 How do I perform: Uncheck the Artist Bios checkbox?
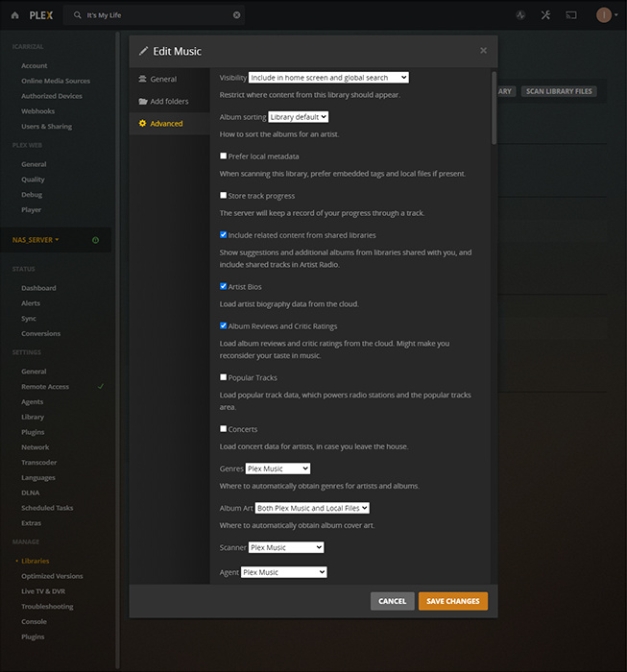click(x=224, y=286)
